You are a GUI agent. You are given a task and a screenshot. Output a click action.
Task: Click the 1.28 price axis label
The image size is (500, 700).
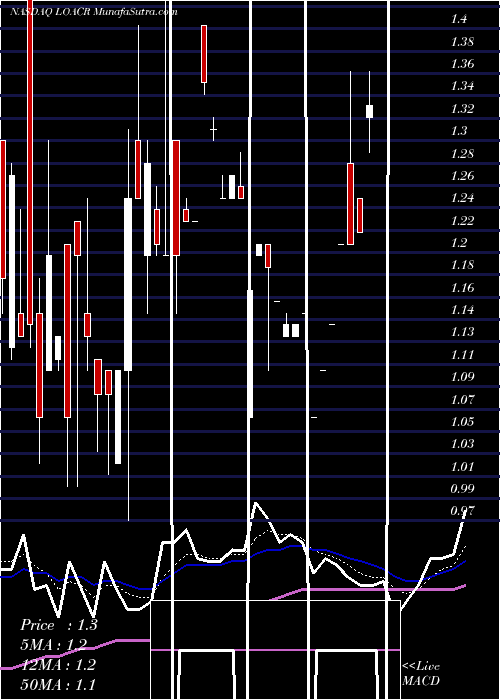[462, 154]
